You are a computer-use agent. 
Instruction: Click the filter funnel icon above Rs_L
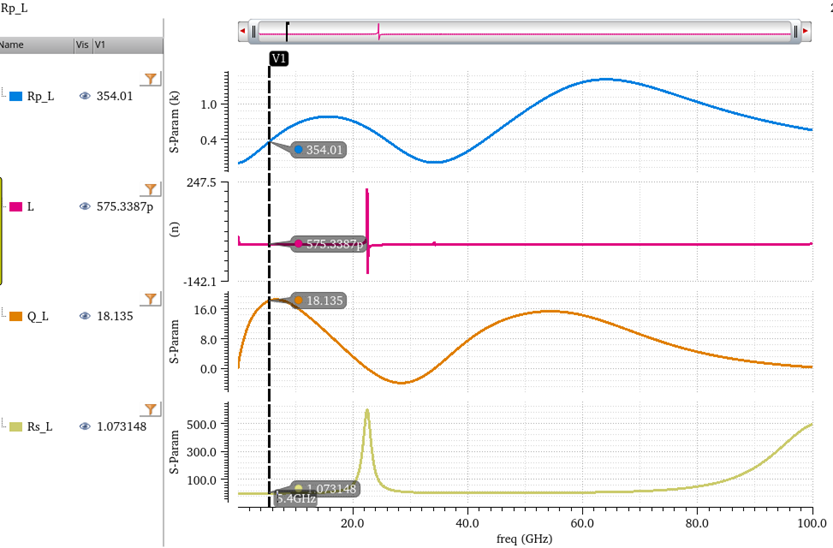[x=150, y=408]
